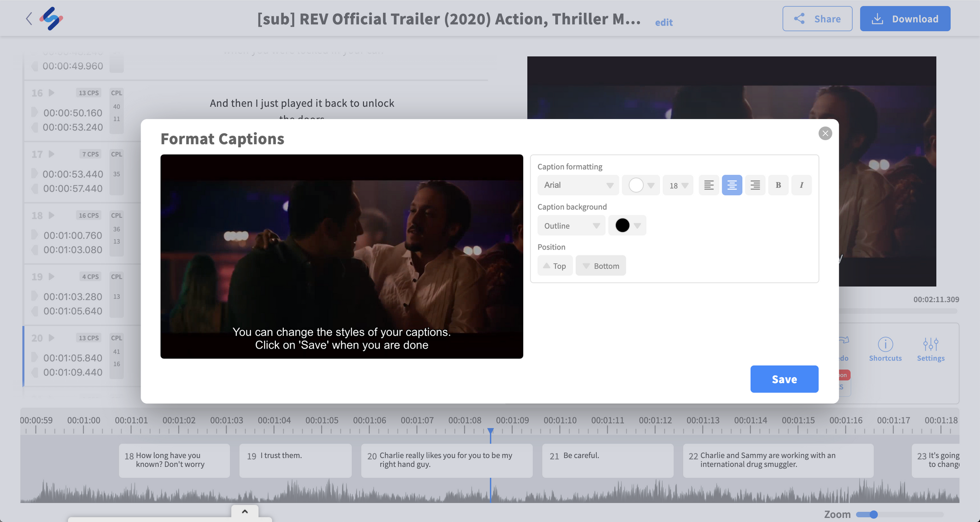This screenshot has width=980, height=522.
Task: Play subtitle segment 16
Action: [51, 93]
